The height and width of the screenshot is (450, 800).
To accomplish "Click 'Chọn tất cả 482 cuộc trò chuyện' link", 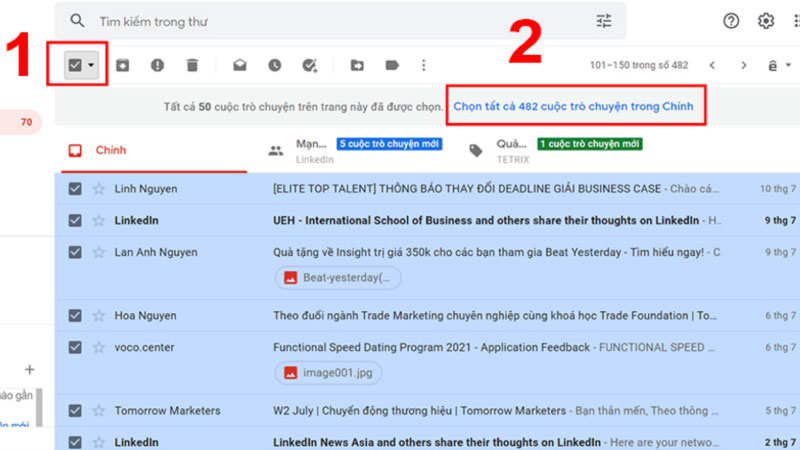I will (x=573, y=107).
